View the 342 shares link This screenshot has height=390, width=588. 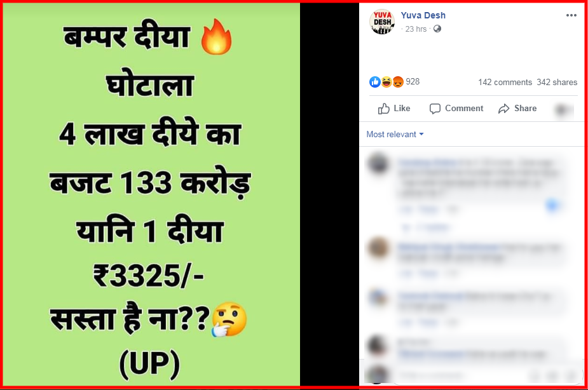(557, 82)
